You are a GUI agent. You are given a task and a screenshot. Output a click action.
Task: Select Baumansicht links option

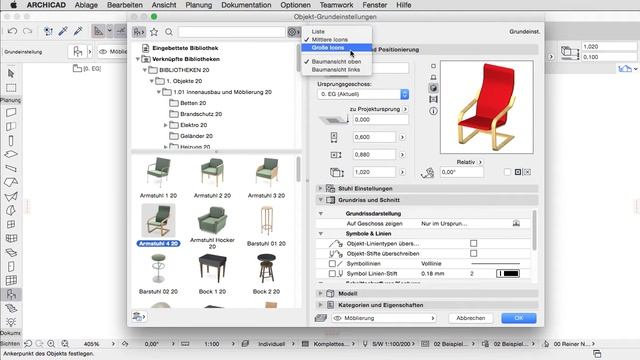click(336, 69)
